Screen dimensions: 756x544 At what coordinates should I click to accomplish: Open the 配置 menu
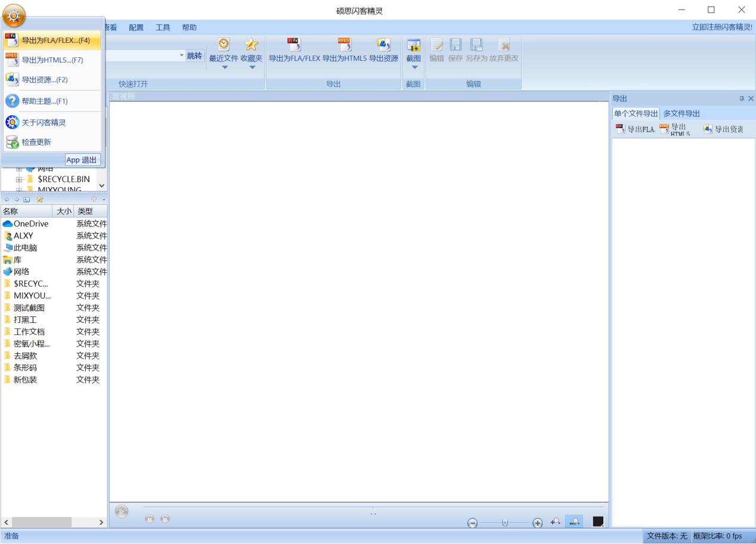(x=136, y=27)
